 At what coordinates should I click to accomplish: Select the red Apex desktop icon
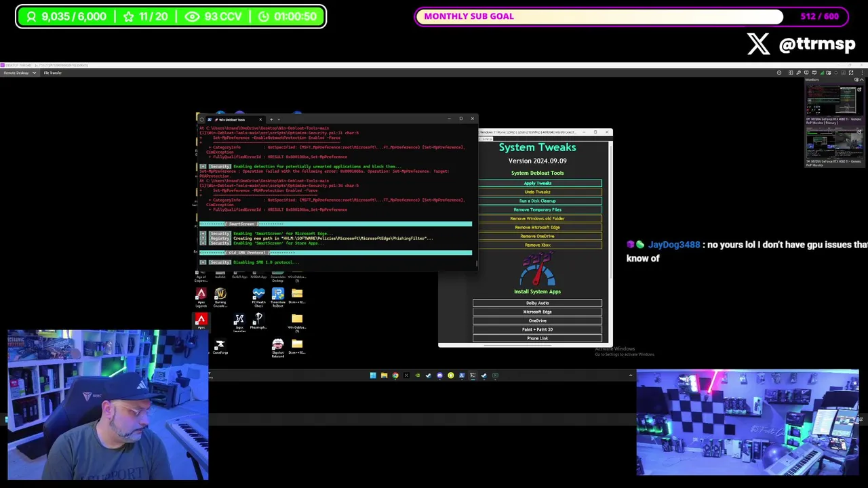pos(201,321)
